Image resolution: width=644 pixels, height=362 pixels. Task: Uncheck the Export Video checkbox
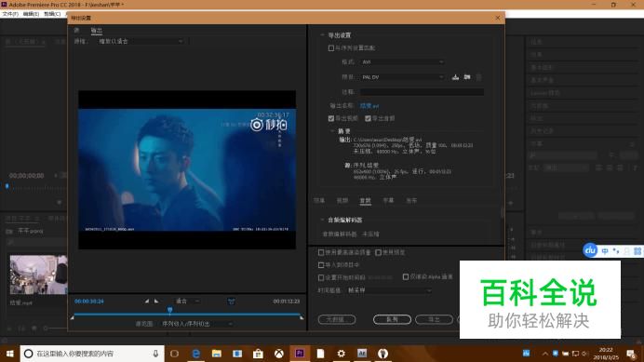pos(331,118)
